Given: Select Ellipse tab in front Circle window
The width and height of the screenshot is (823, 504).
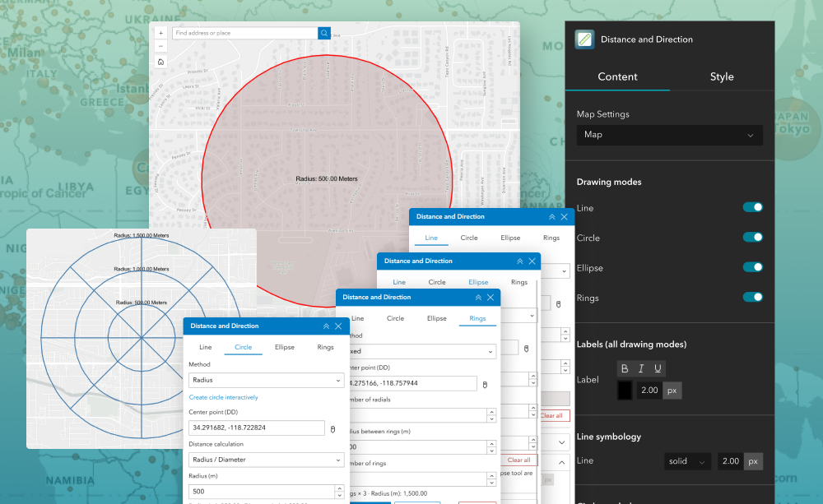Looking at the screenshot, I should 285,347.
